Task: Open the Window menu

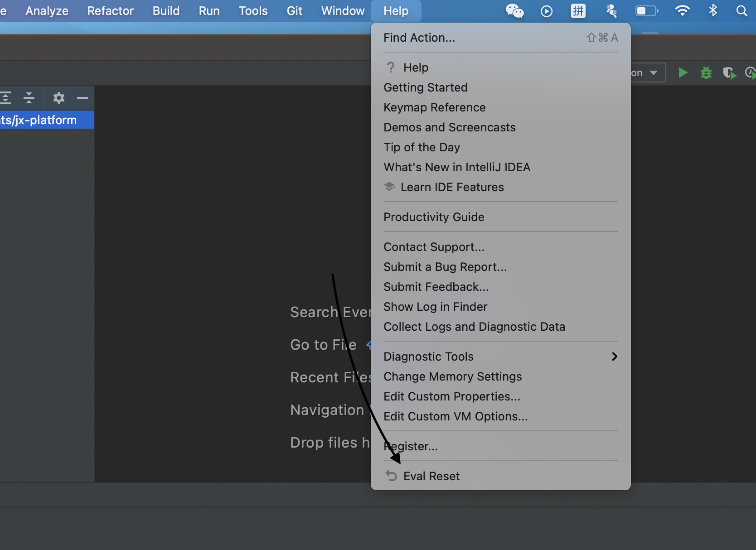Action: (x=343, y=11)
